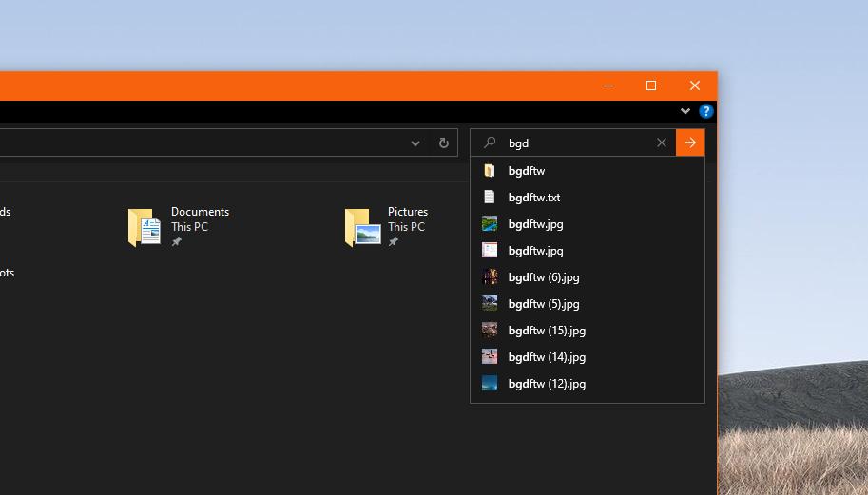This screenshot has width=868, height=495.
Task: Click the thumbnail beside bgdftw (15).jpg
Action: click(490, 331)
